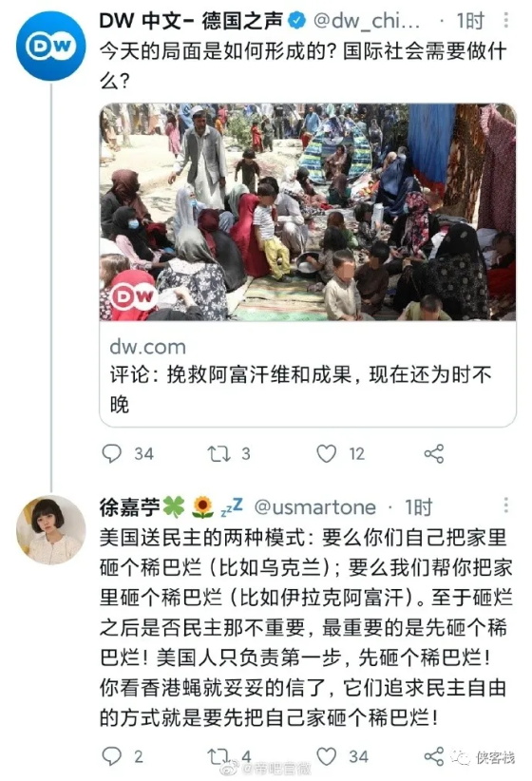Click the blue verified badge next to DW's name

(297, 21)
